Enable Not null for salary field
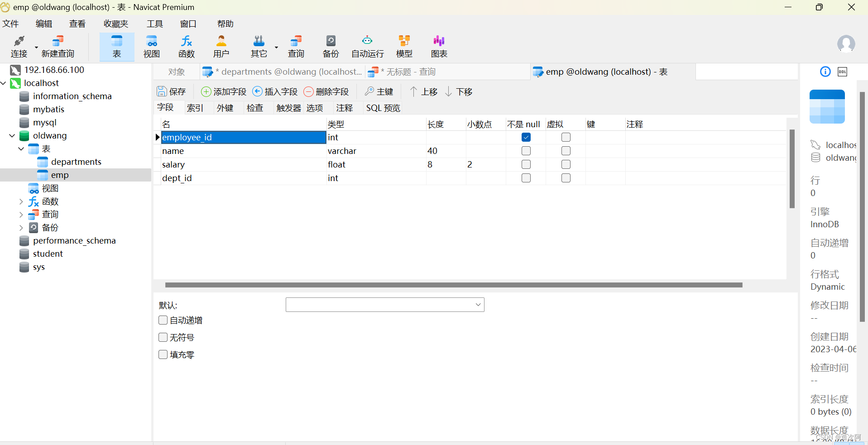The image size is (868, 445). (x=526, y=164)
